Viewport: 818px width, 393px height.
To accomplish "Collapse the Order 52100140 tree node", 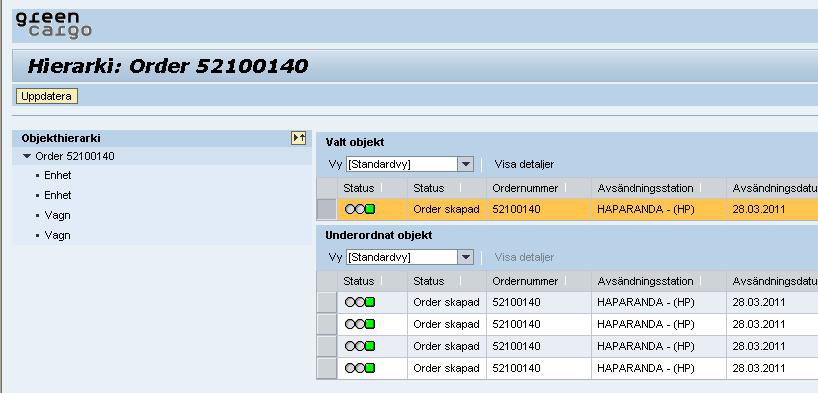I will [x=27, y=156].
